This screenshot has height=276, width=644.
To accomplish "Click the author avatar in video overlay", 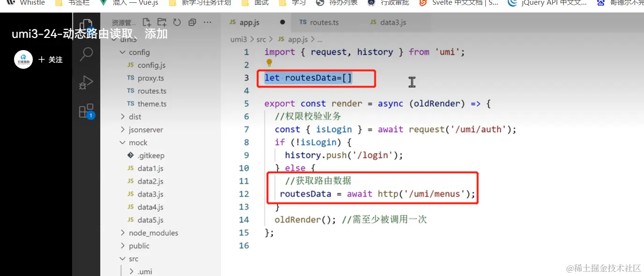I will tap(23, 59).
